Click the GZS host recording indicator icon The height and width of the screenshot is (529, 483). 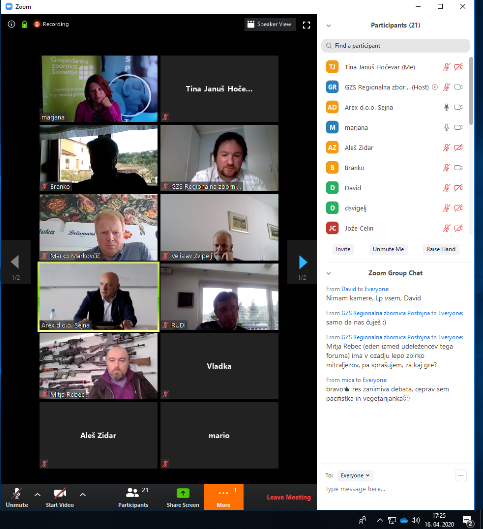435,87
